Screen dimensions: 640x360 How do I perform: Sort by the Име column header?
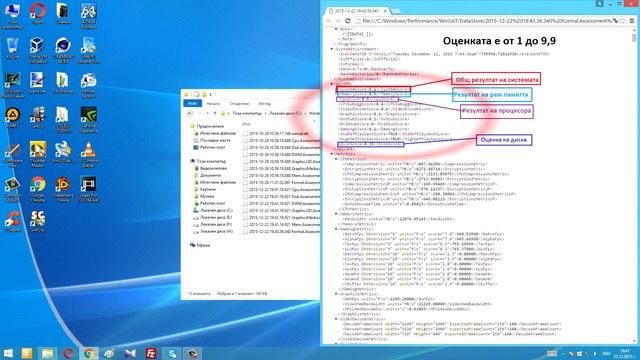click(x=246, y=124)
